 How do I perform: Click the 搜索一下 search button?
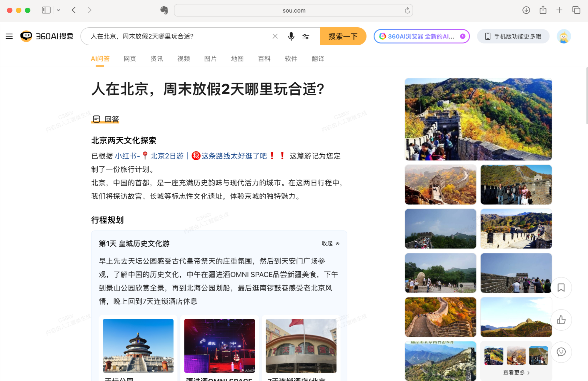point(343,36)
